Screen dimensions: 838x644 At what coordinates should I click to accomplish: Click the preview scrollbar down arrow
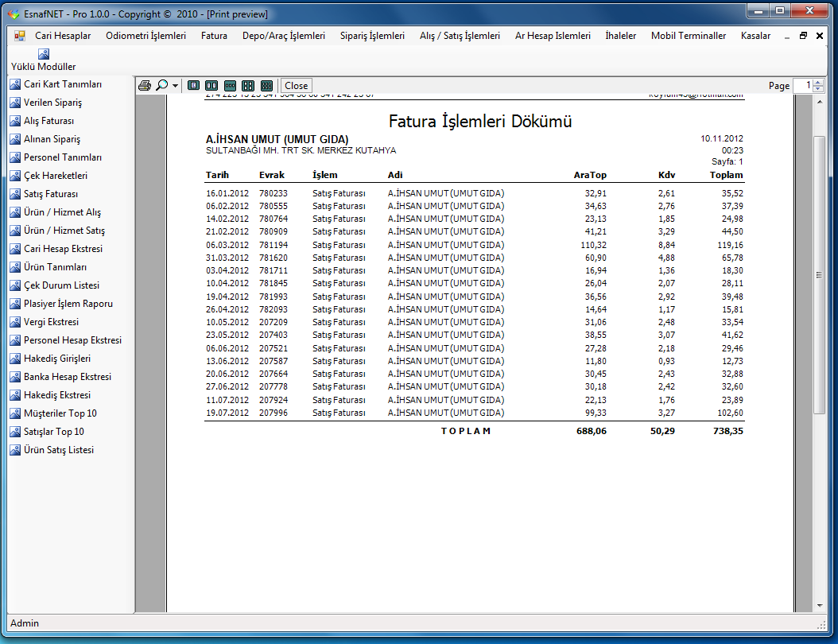819,606
